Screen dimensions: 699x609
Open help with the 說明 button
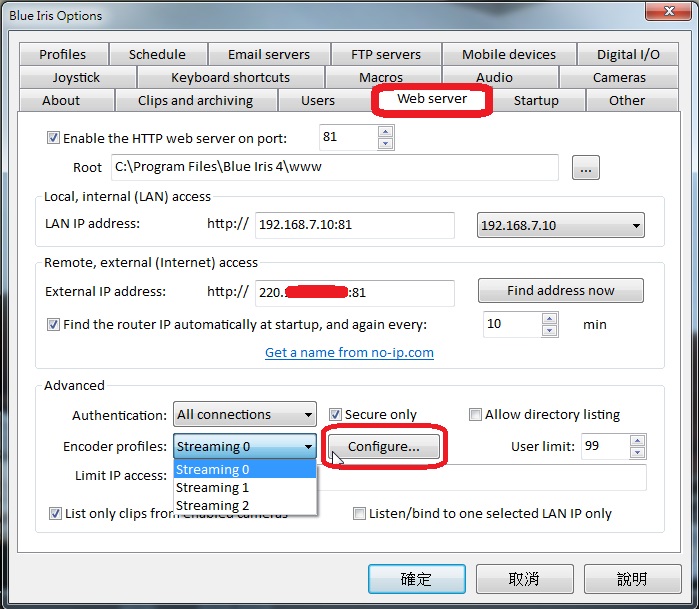click(x=633, y=579)
